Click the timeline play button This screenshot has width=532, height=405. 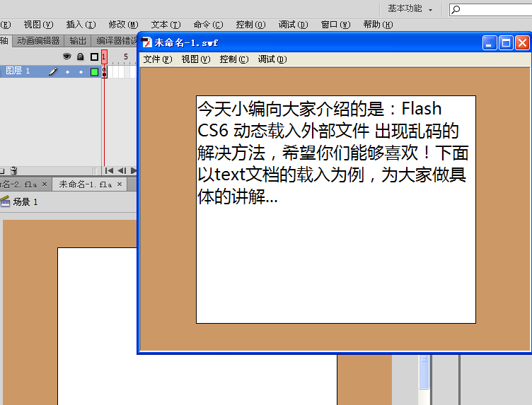pos(134,170)
